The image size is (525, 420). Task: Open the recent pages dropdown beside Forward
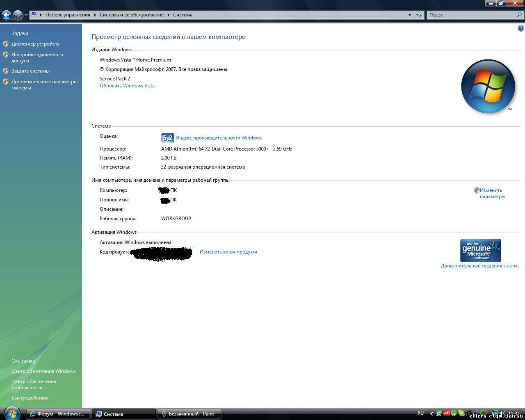pos(26,15)
